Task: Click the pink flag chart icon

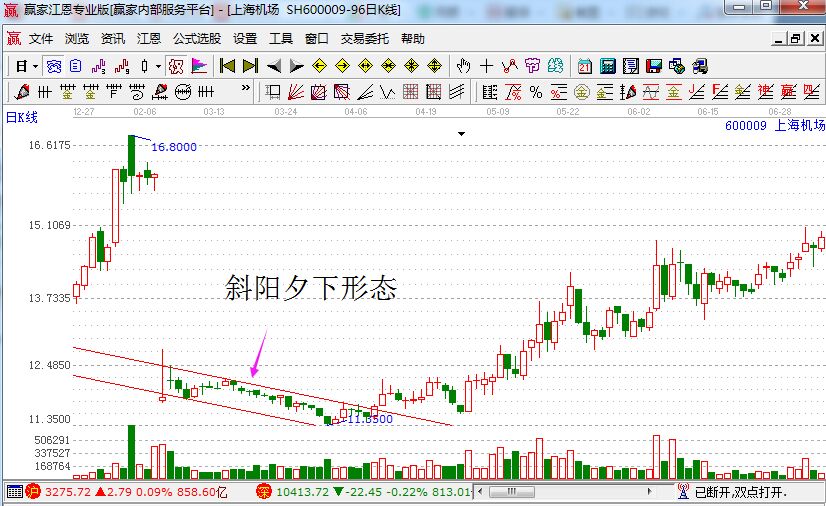Action: [199, 66]
